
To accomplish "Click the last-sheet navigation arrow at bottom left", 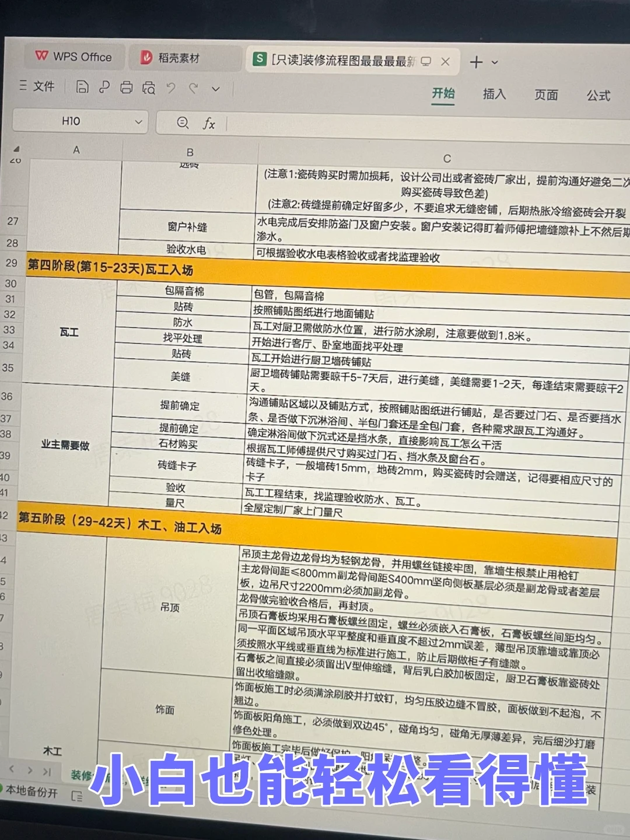I will [47, 771].
